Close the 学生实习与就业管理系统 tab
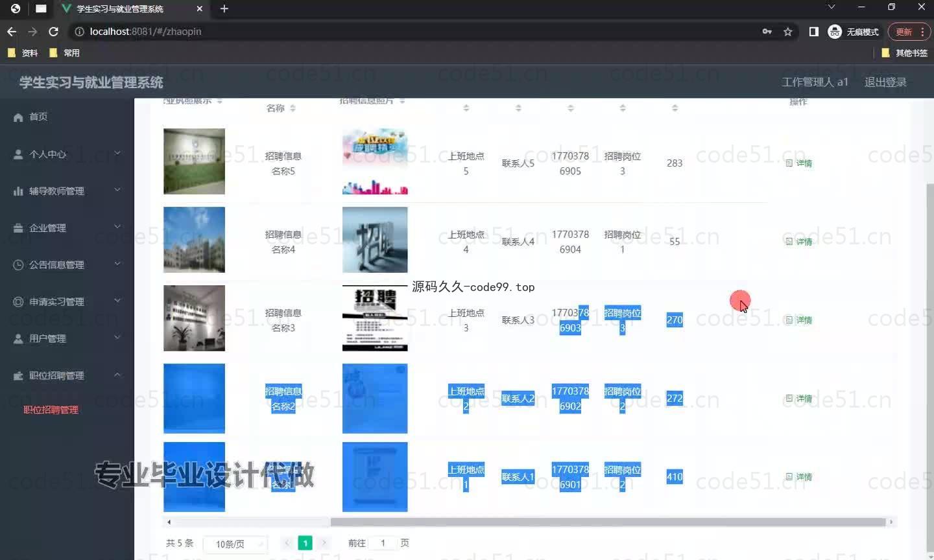 (x=199, y=8)
